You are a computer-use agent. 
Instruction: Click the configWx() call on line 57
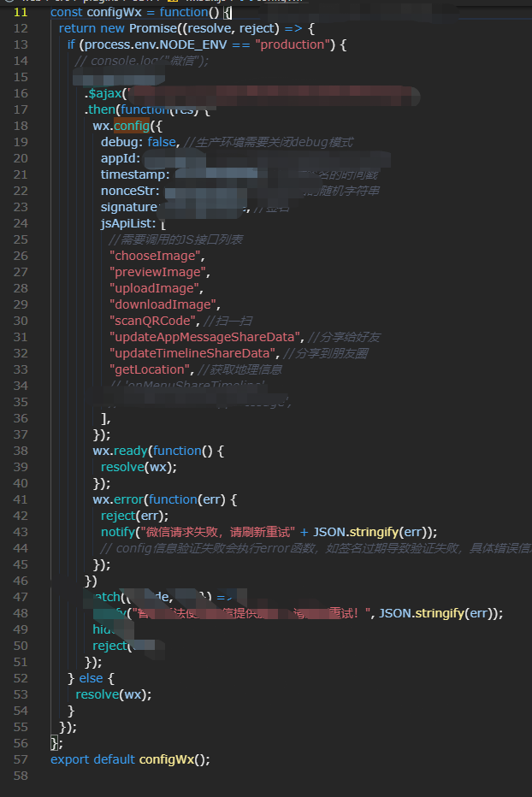click(173, 760)
